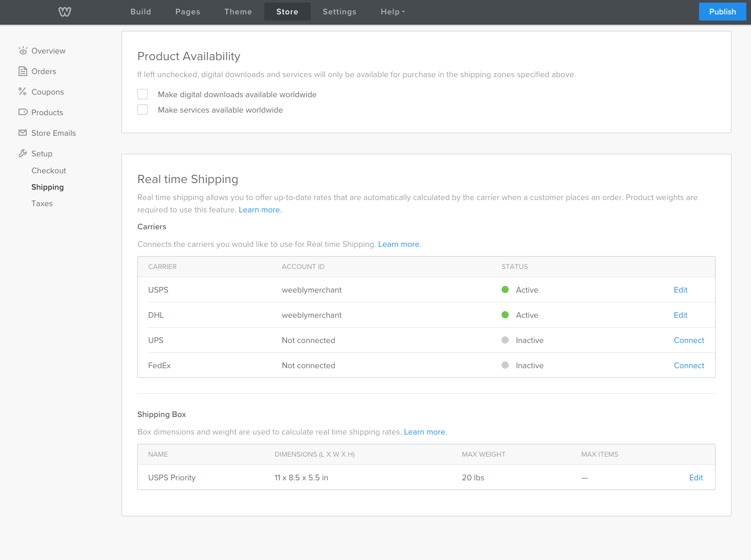Click Learn more link under Carriers
Viewport: 751px width, 560px height.
click(400, 244)
